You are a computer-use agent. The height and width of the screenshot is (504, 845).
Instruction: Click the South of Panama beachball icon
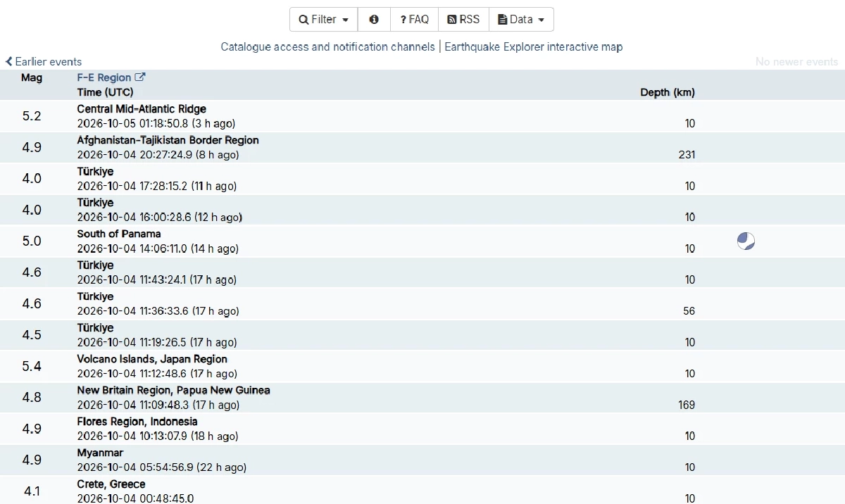point(746,241)
